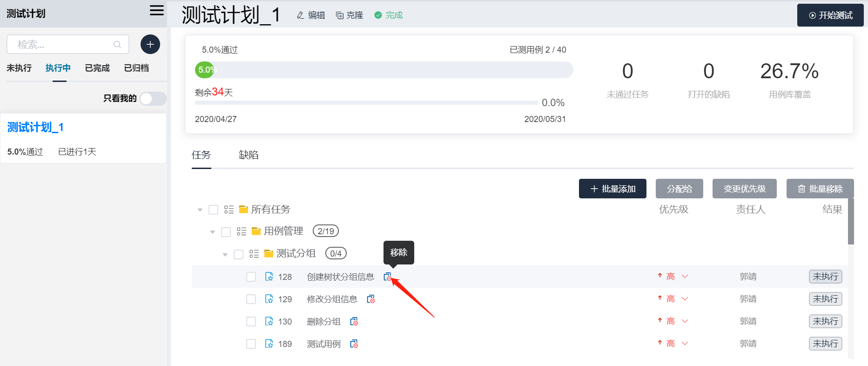This screenshot has width=868, height=366.
Task: Open priority dropdown for task 130
Action: click(685, 321)
